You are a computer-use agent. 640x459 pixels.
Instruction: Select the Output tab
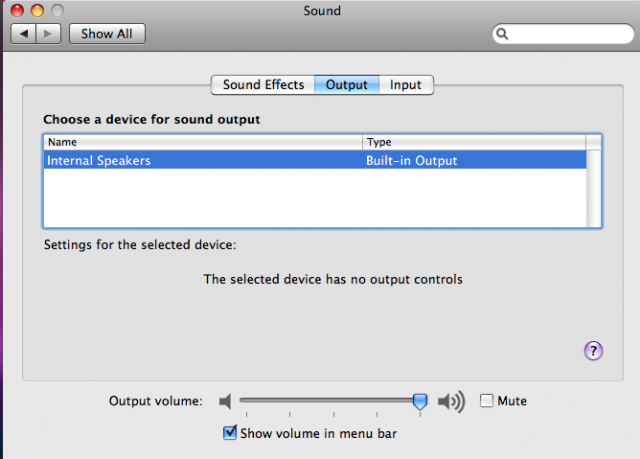tap(347, 85)
